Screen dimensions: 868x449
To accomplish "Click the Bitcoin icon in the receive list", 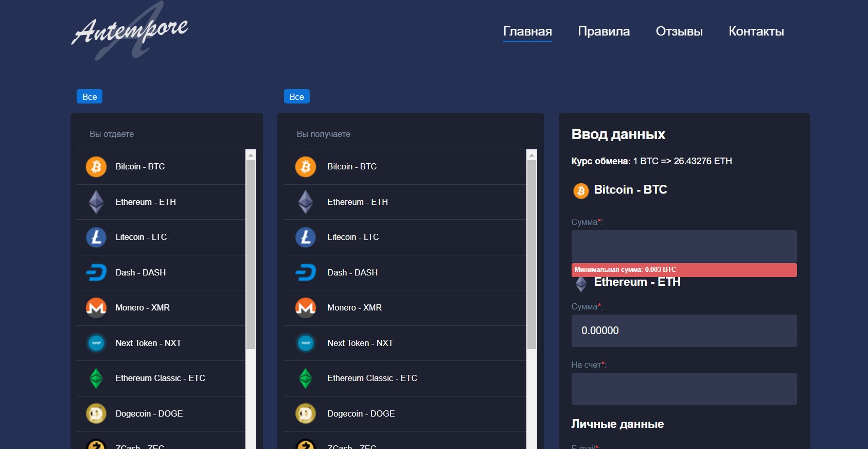I will coord(306,167).
